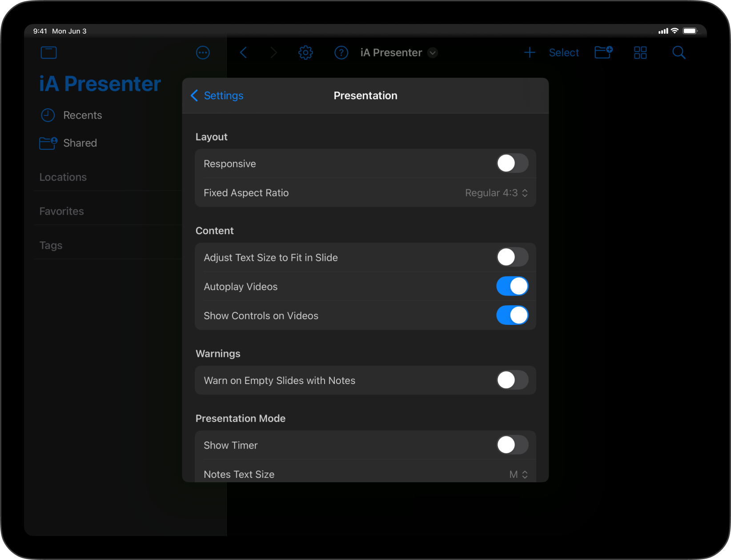
Task: Click the Layout section heading
Action: (x=212, y=137)
